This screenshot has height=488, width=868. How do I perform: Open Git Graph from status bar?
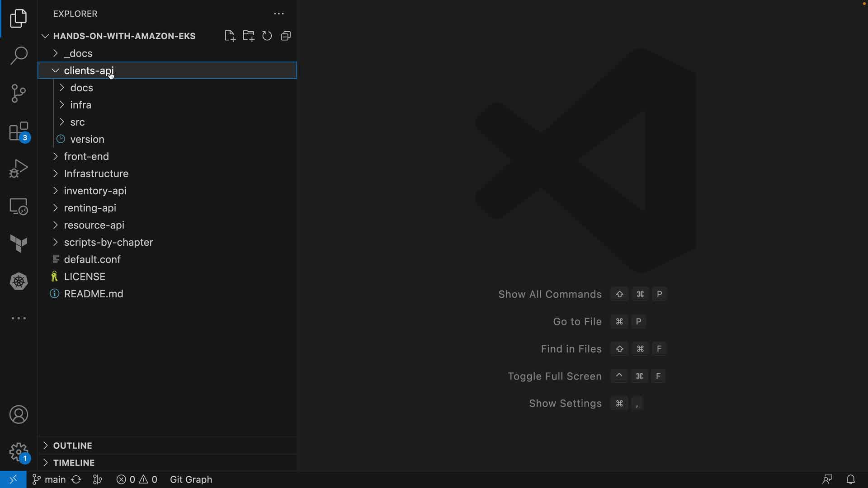191,479
